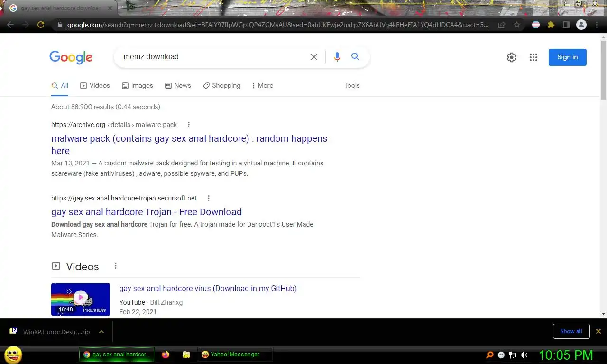This screenshot has width=607, height=364.
Task: Click the orange magnifier tray icon
Action: 490,355
